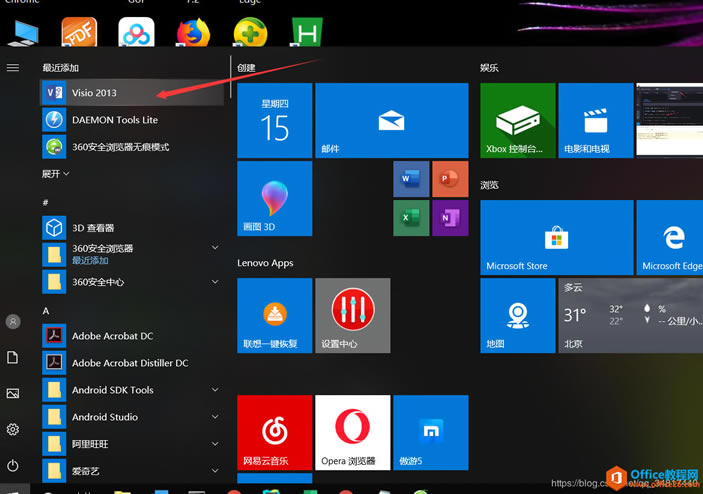Expand the start menu hamburger navigation

coord(13,68)
